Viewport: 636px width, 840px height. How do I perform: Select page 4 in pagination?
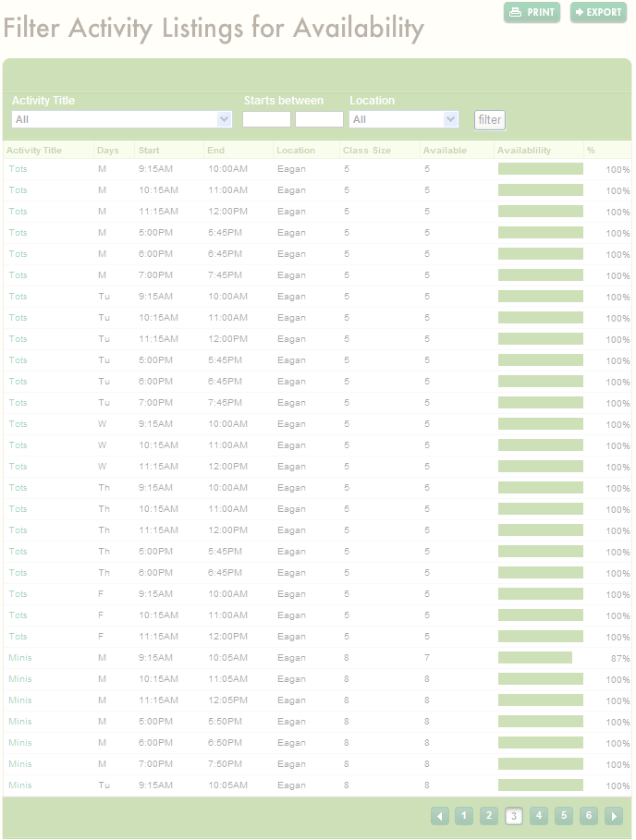(x=539, y=815)
